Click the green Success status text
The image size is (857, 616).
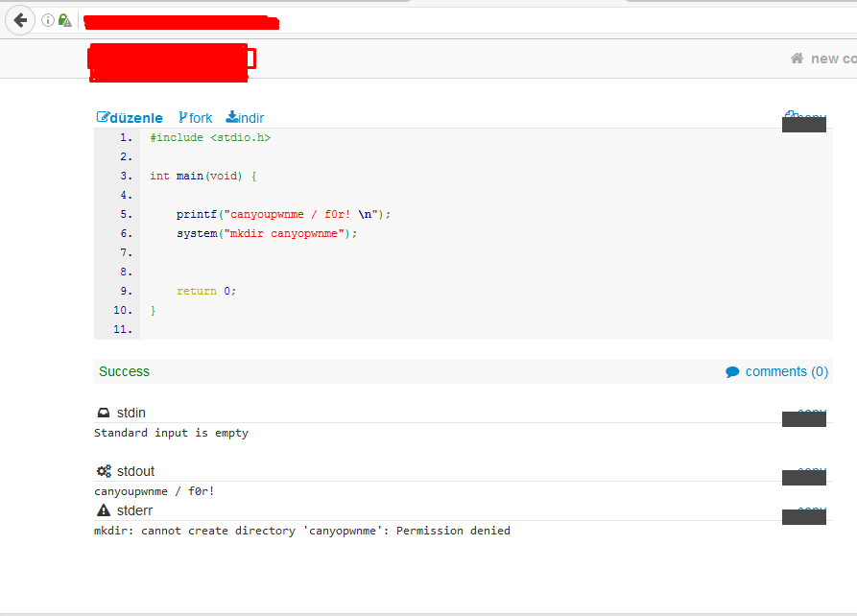click(x=124, y=371)
